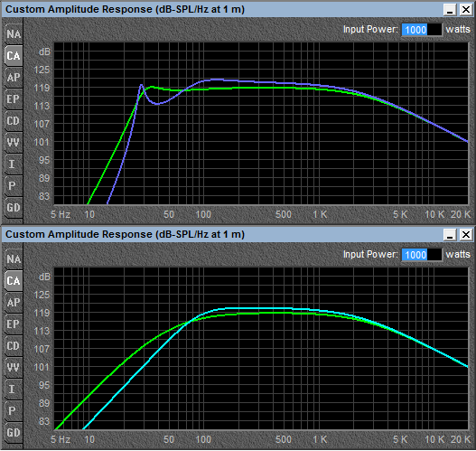Select the CA tab in top window
Screen dimensions: 476x451
(14, 56)
